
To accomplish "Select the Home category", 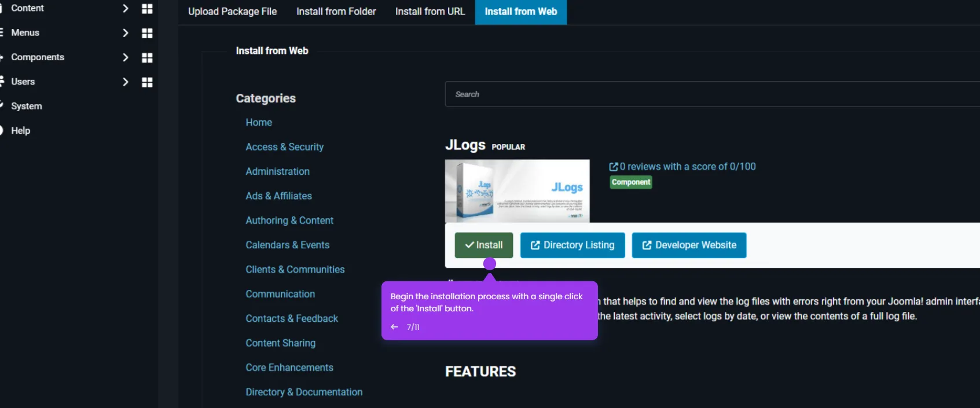I will pyautogui.click(x=259, y=122).
